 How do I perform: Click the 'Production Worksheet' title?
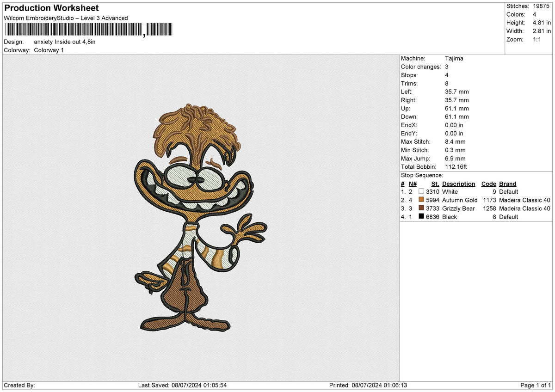(51, 8)
